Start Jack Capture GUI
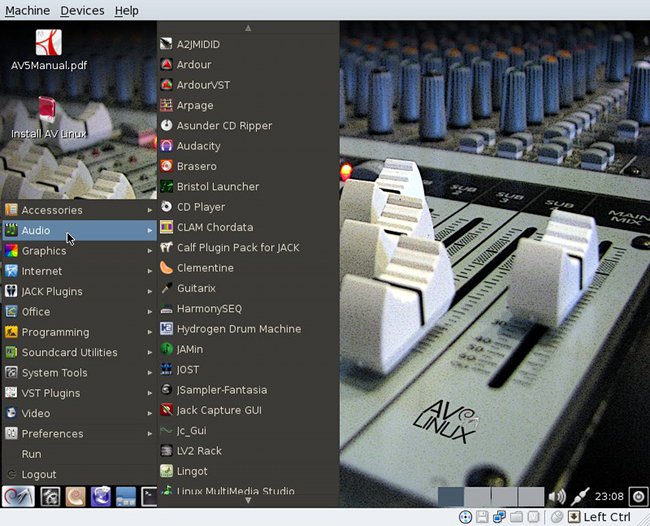This screenshot has width=650, height=526. pos(248,410)
